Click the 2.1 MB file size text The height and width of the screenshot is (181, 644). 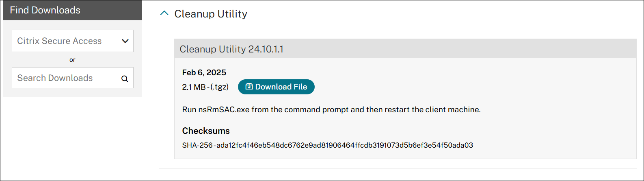[194, 87]
